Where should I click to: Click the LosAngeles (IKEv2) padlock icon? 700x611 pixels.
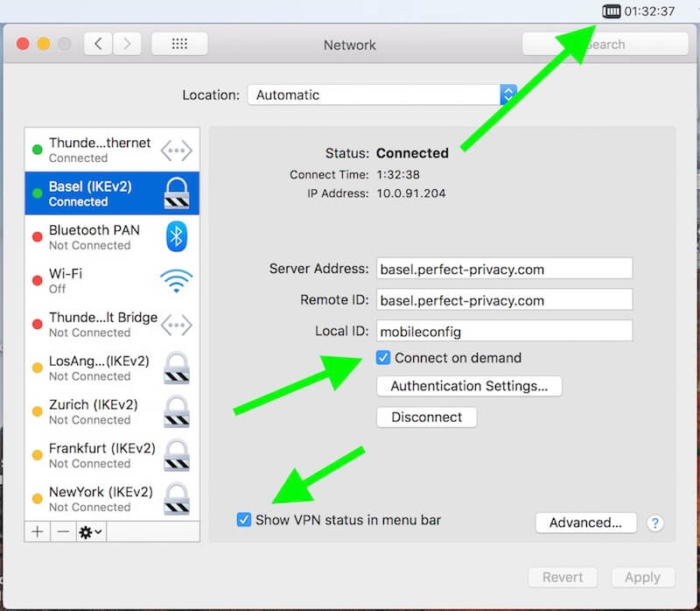click(x=177, y=368)
